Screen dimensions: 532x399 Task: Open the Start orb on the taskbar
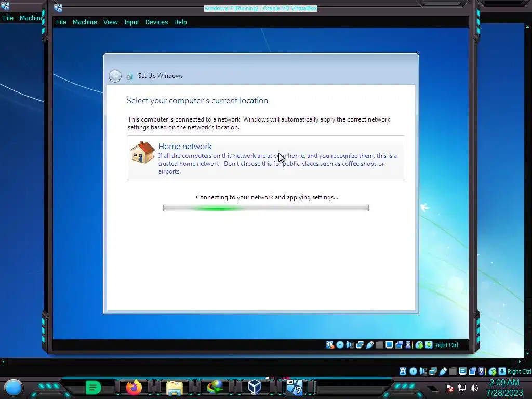click(13, 388)
